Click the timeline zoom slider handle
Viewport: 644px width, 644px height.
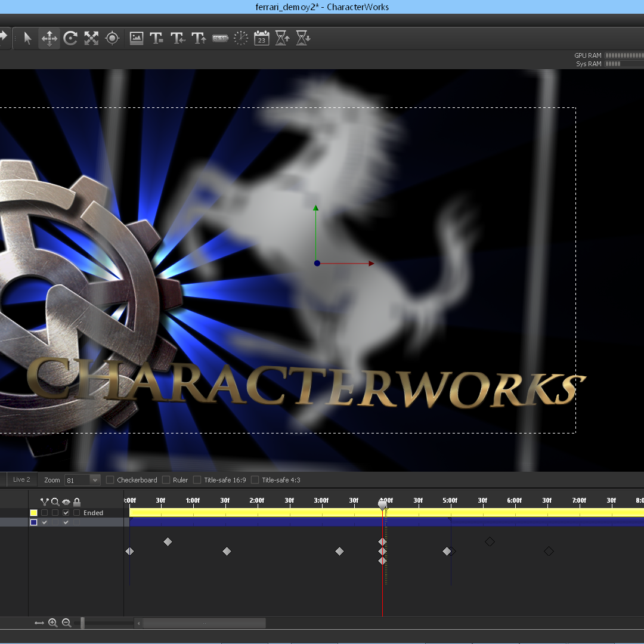(x=82, y=623)
